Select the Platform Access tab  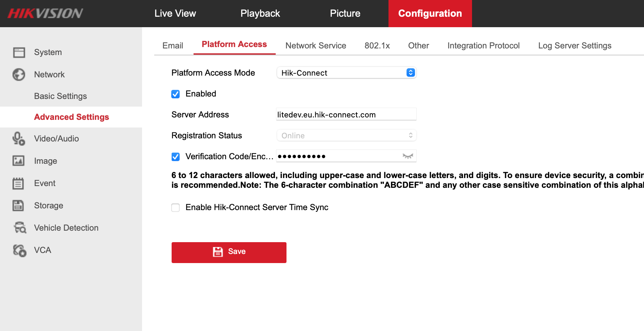tap(234, 45)
